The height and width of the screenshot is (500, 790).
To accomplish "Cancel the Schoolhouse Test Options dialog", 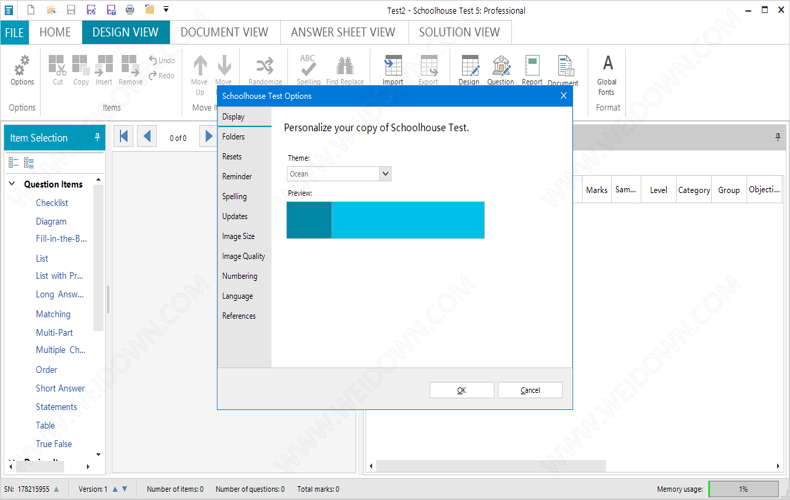I will 530,390.
